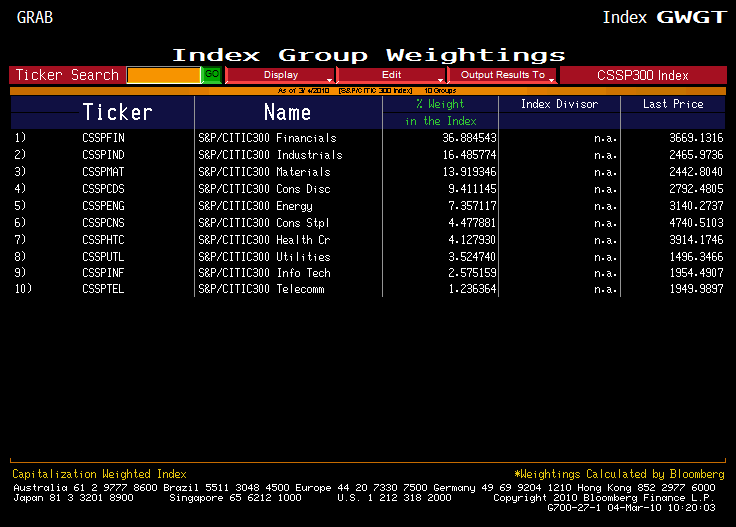Viewport: 736px width, 527px height.
Task: Click the Index Divisor column header
Action: pos(559,104)
